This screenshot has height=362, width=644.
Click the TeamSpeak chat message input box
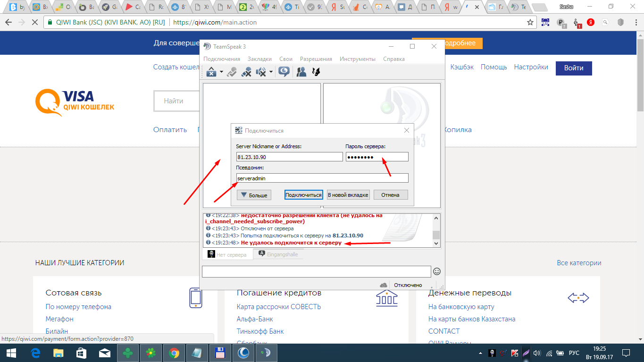[x=316, y=271]
